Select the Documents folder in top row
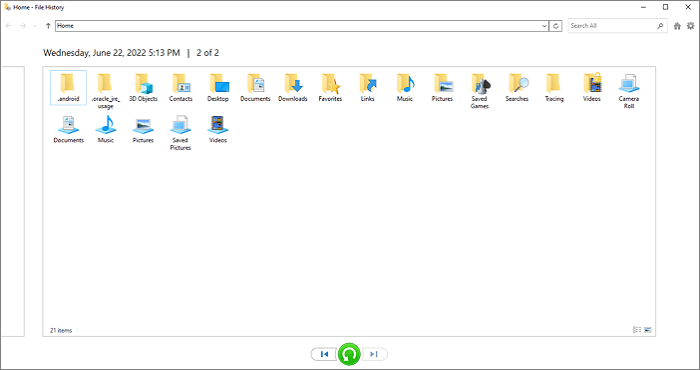This screenshot has width=700, height=370. [255, 87]
